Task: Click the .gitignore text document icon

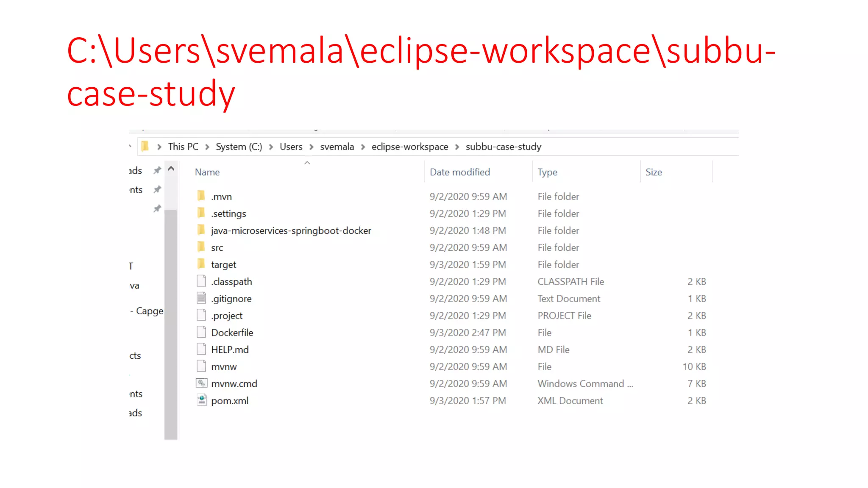Action: coord(201,298)
